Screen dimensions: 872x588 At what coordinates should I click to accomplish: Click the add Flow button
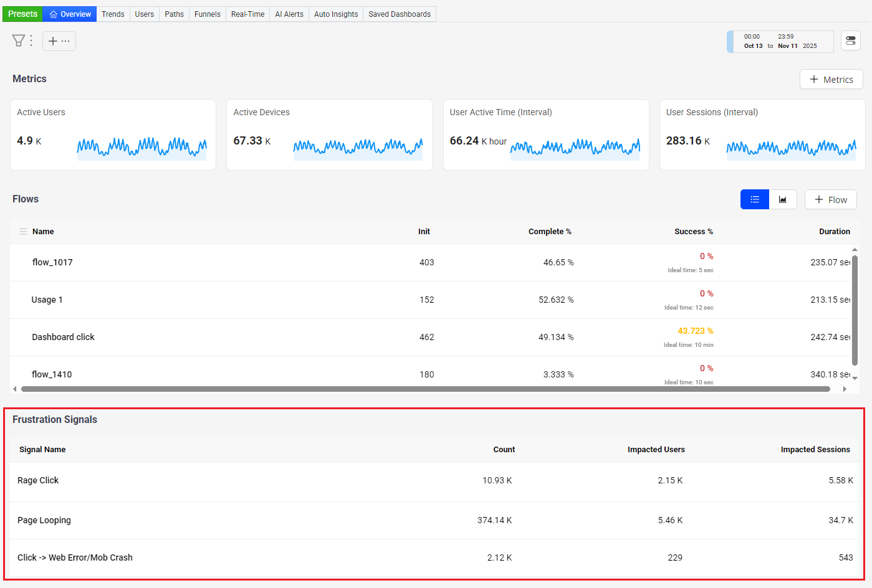(830, 199)
